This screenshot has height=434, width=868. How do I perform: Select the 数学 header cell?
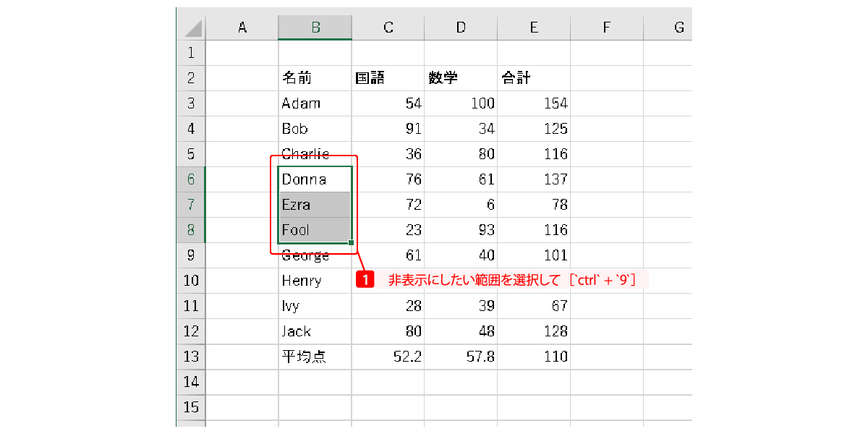461,78
